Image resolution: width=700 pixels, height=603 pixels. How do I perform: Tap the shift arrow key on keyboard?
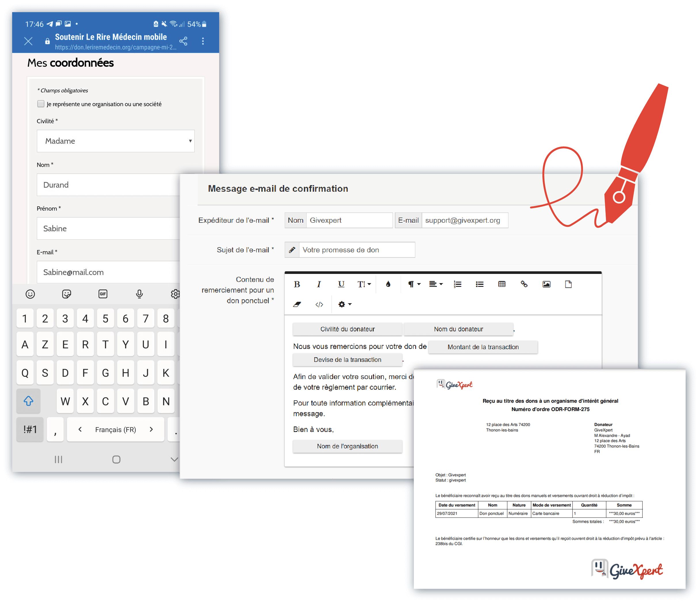pyautogui.click(x=28, y=401)
